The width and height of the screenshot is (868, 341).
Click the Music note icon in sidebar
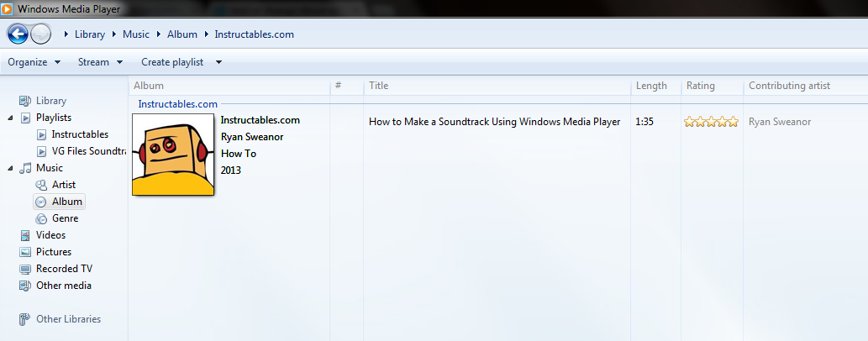click(x=25, y=168)
